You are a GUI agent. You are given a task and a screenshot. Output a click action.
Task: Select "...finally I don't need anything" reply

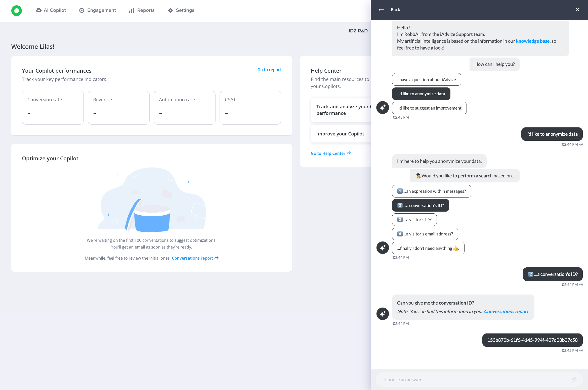tap(428, 248)
